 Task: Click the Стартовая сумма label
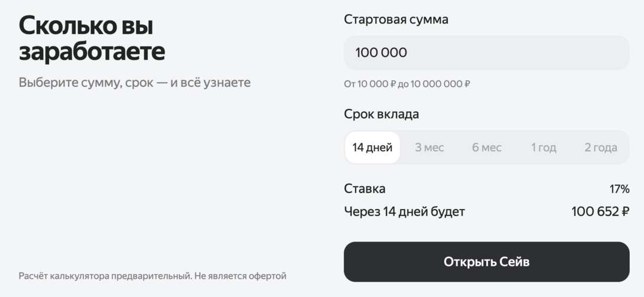click(396, 19)
